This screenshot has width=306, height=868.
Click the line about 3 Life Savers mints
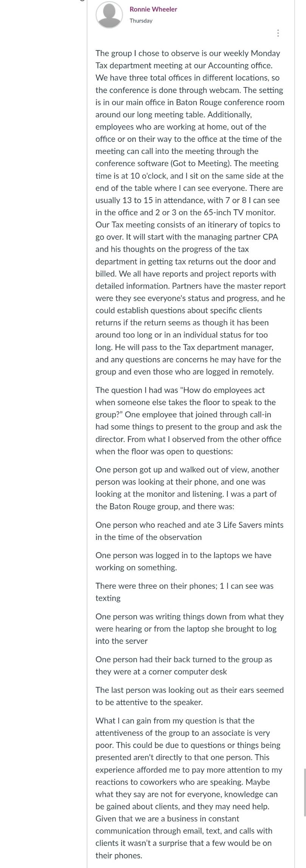pyautogui.click(x=190, y=531)
